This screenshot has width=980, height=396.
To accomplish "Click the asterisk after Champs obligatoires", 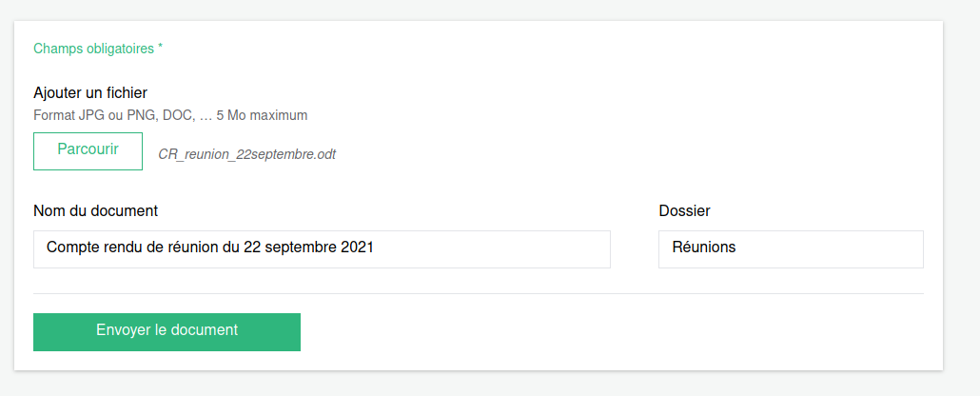I will pos(160,48).
